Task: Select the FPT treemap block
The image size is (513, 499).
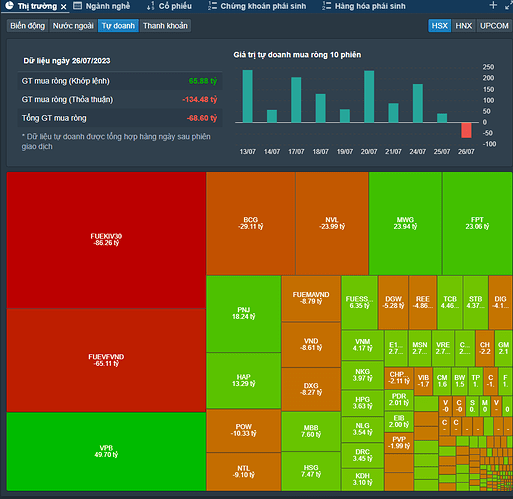Action: coord(477,223)
